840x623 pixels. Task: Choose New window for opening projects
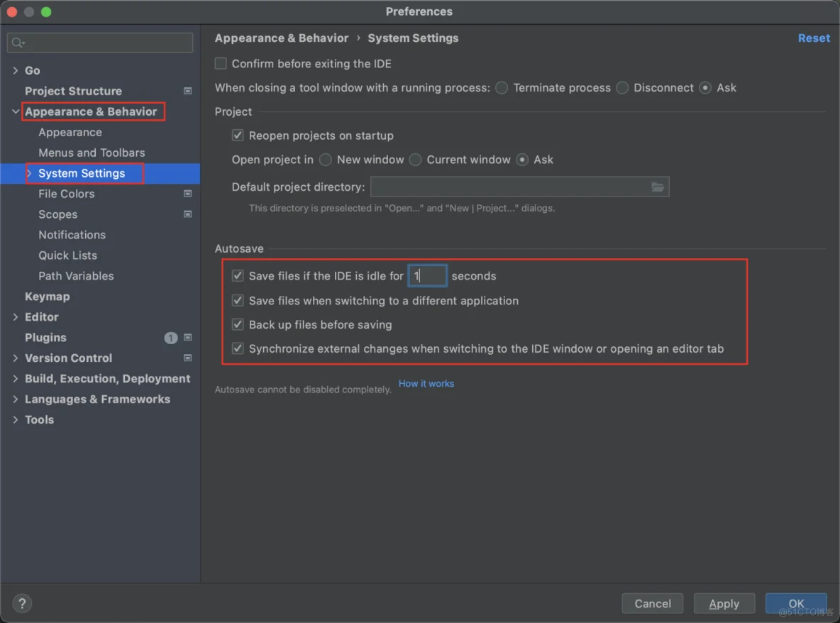pos(326,160)
